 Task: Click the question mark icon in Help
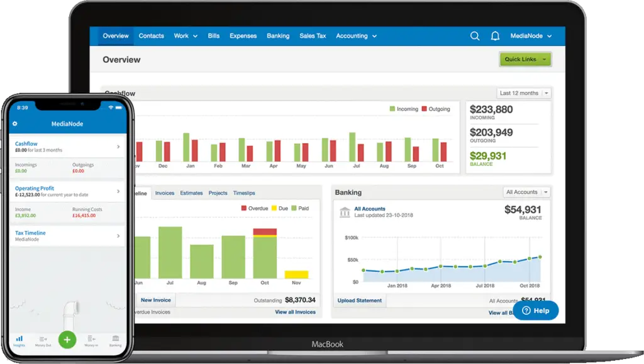(526, 311)
